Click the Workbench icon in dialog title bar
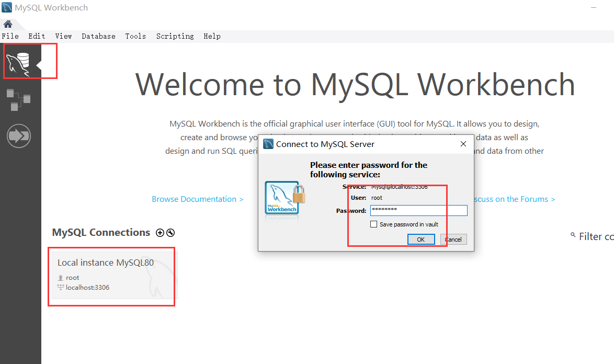Viewport: 614px width, 364px height. click(268, 144)
